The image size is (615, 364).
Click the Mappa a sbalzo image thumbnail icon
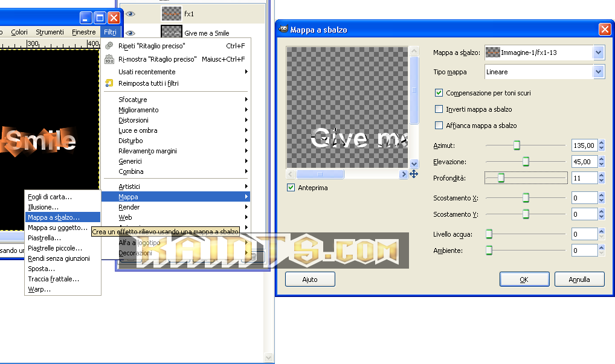(x=493, y=53)
